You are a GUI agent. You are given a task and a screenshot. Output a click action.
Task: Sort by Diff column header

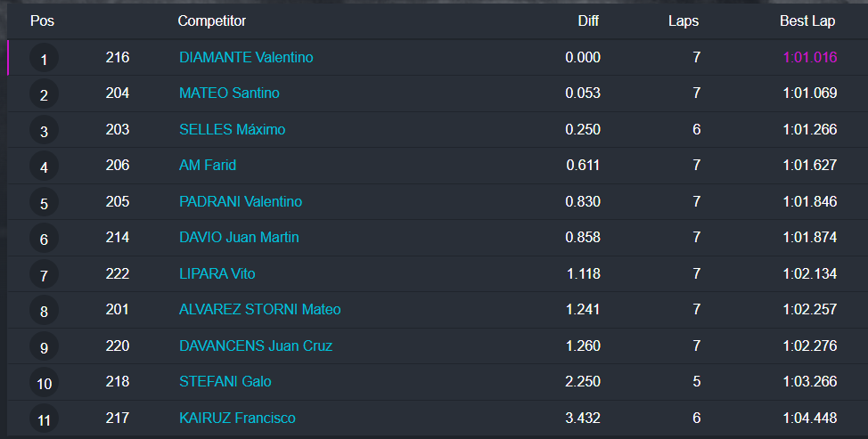(588, 20)
